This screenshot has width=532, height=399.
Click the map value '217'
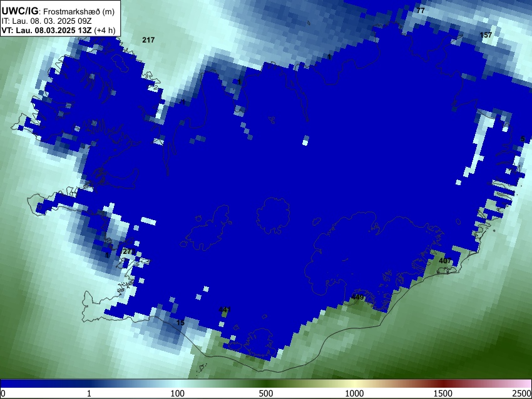coord(148,40)
